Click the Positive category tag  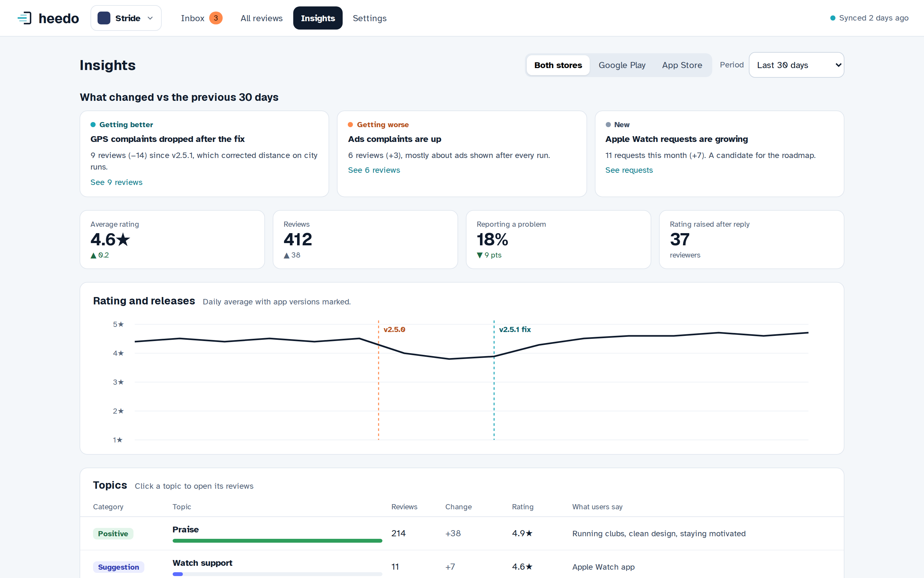pos(113,534)
